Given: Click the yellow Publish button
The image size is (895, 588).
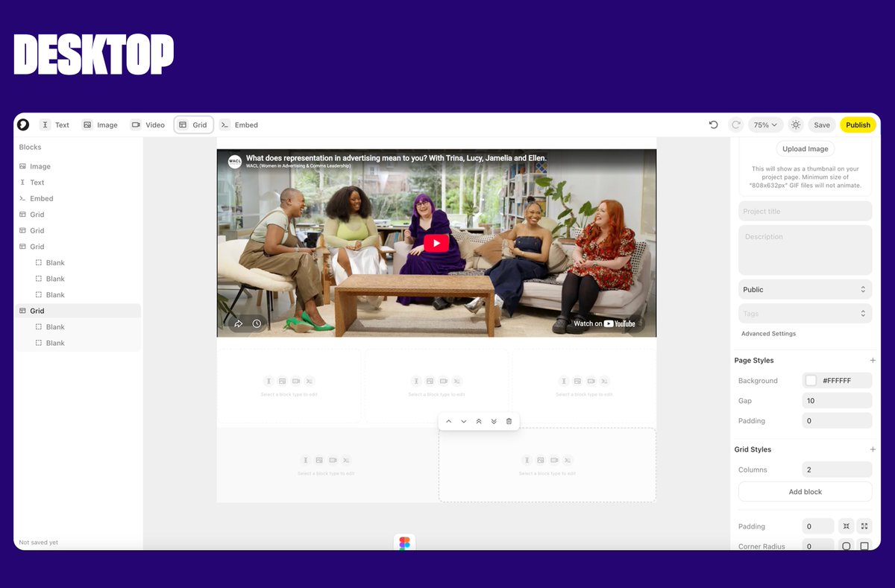Looking at the screenshot, I should [858, 124].
